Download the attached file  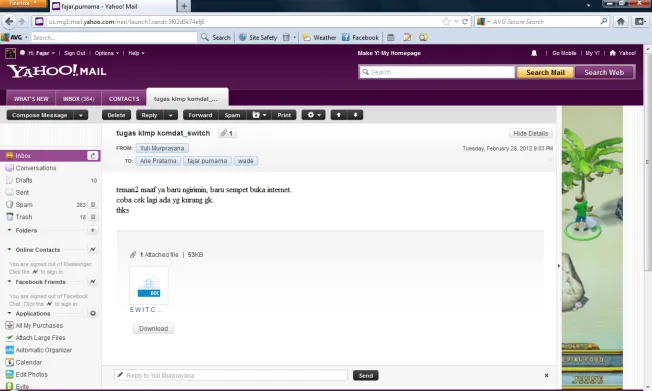click(153, 328)
